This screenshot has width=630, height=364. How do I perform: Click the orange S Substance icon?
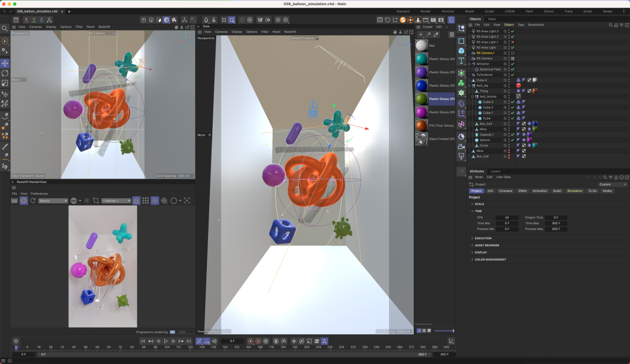click(403, 20)
